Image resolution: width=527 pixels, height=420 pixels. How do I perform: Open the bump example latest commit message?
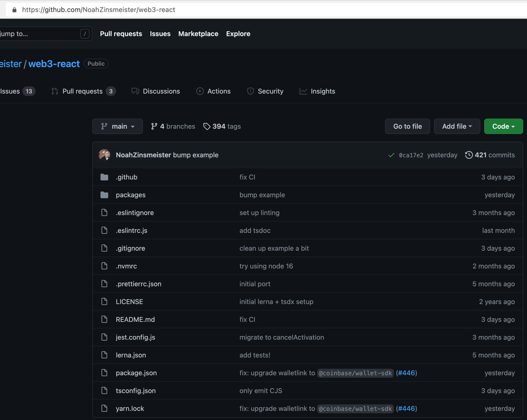pos(196,155)
